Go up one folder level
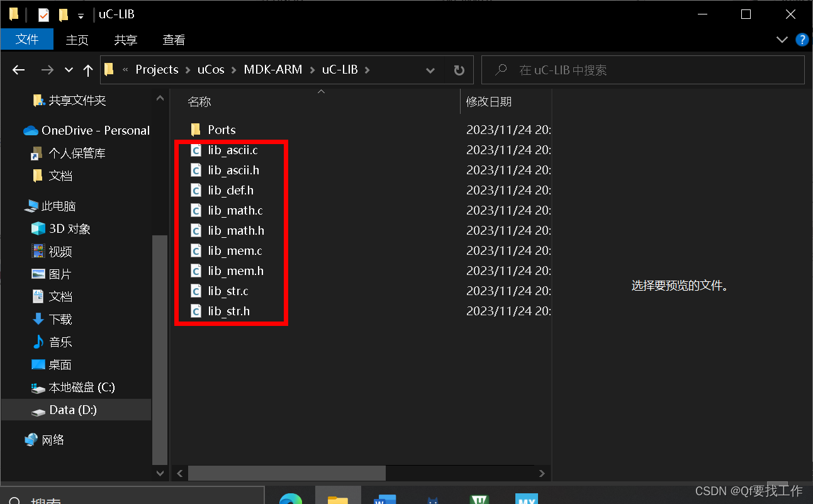Screen dimensions: 813x504 (x=88, y=70)
